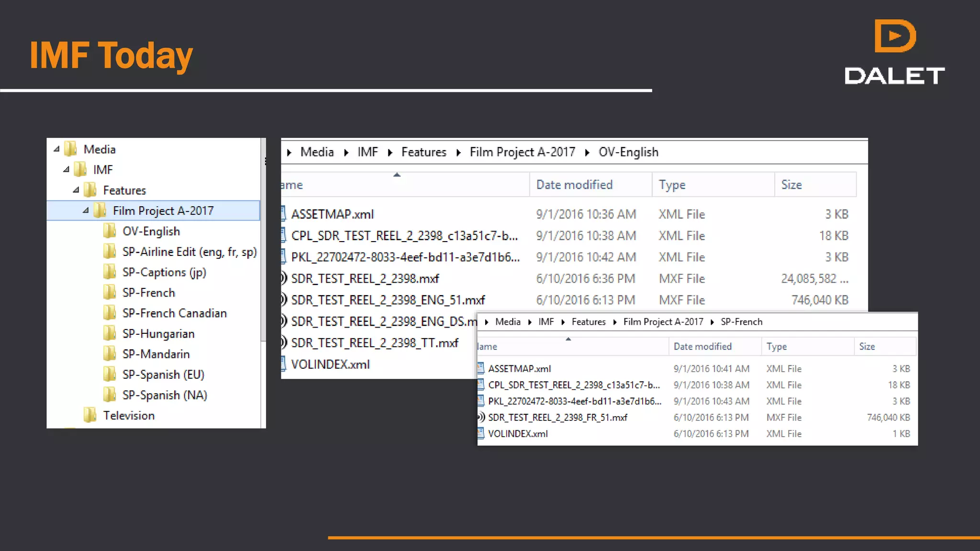Collapse the Film Project A-2017 node arrow
The height and width of the screenshot is (551, 980).
click(86, 210)
